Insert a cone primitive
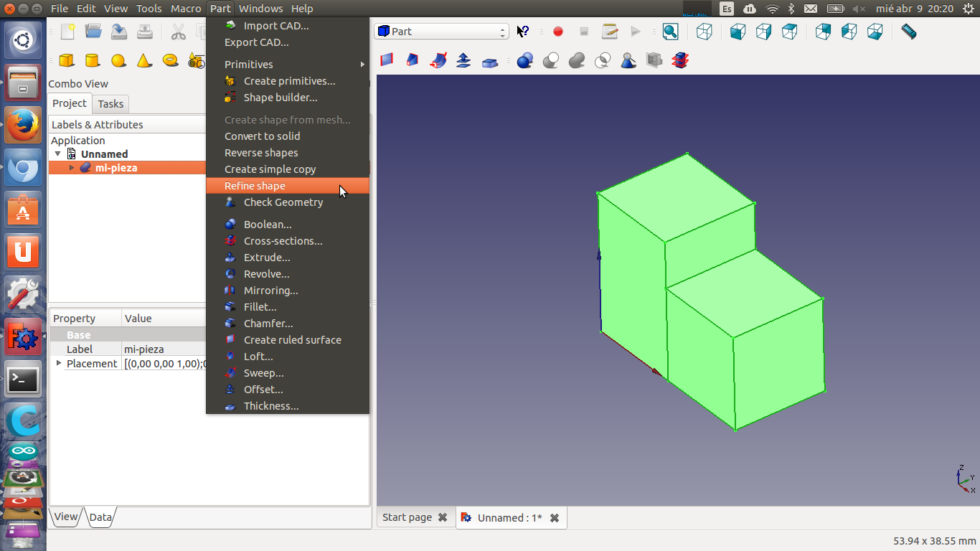This screenshot has height=551, width=980. (144, 60)
